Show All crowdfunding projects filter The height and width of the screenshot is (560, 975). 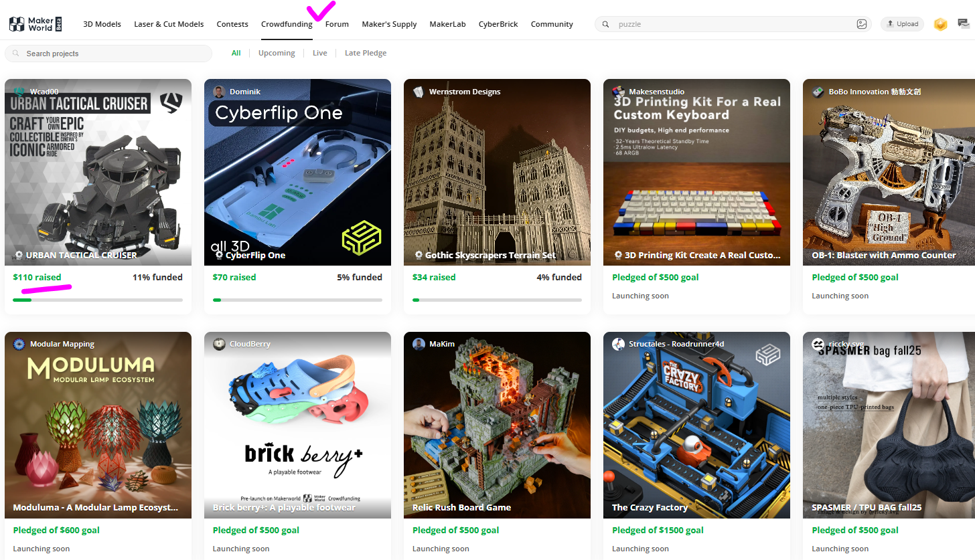[236, 53]
